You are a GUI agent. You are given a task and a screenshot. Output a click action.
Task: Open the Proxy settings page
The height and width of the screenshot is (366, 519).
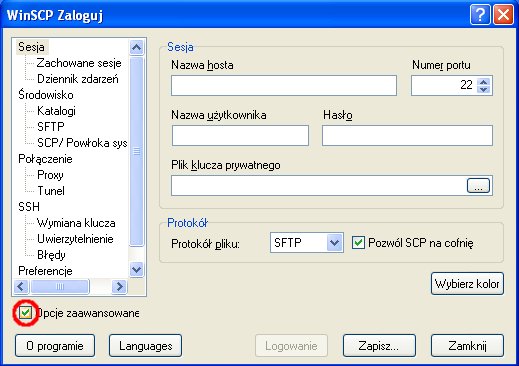pos(50,175)
